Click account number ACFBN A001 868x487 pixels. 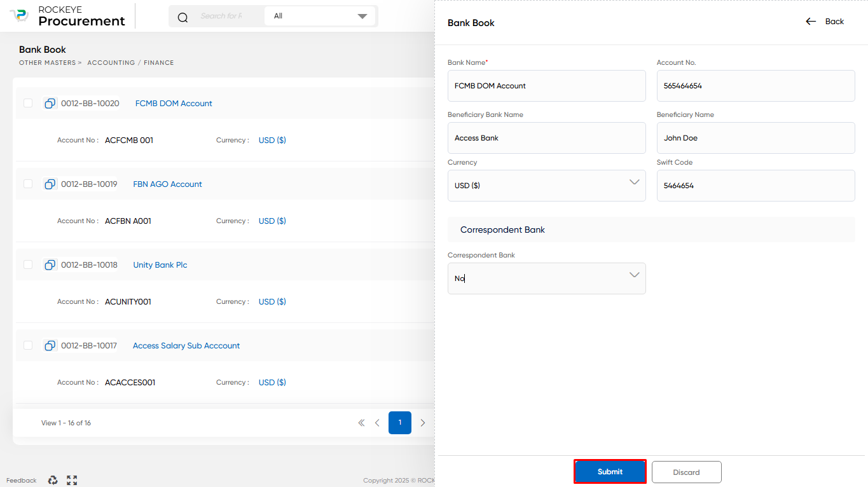(128, 221)
